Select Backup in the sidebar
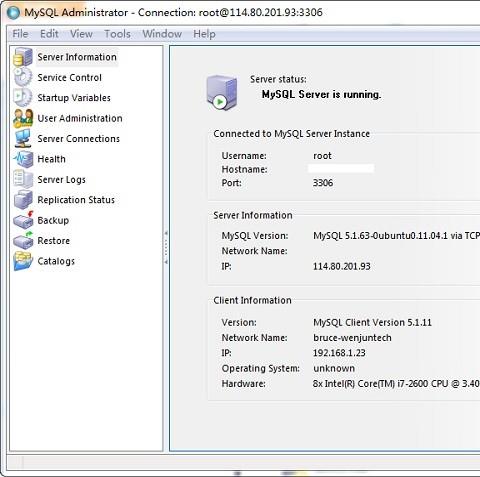 pyautogui.click(x=53, y=220)
